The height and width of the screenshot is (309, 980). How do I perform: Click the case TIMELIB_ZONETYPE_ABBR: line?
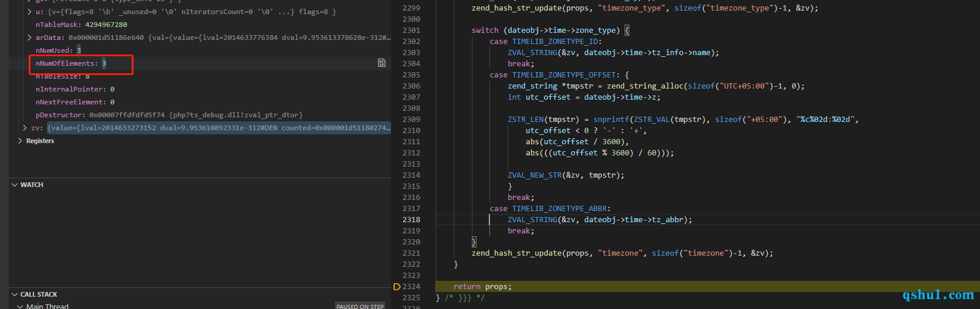tap(550, 209)
